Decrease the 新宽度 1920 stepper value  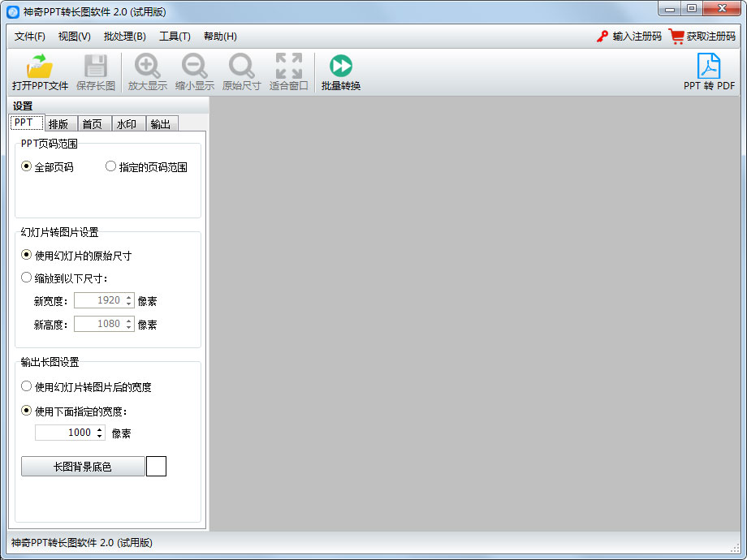click(x=129, y=304)
